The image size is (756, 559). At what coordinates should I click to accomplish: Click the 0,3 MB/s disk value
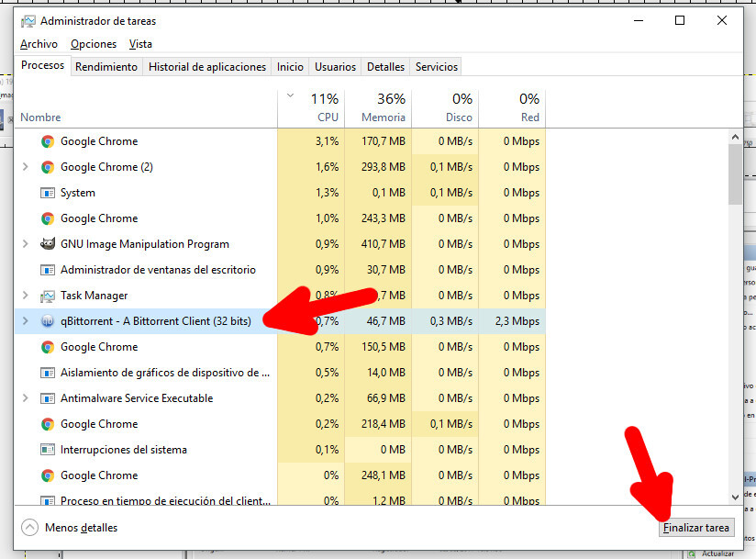click(451, 321)
